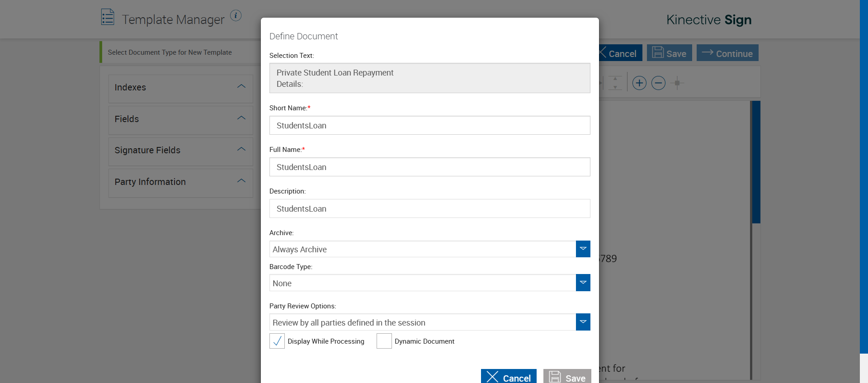Click the Template Manager info icon
The image size is (868, 383).
pos(236,15)
